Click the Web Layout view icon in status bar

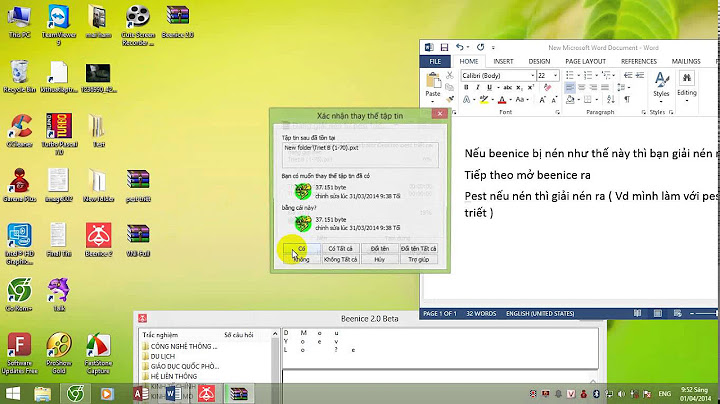coord(677,314)
